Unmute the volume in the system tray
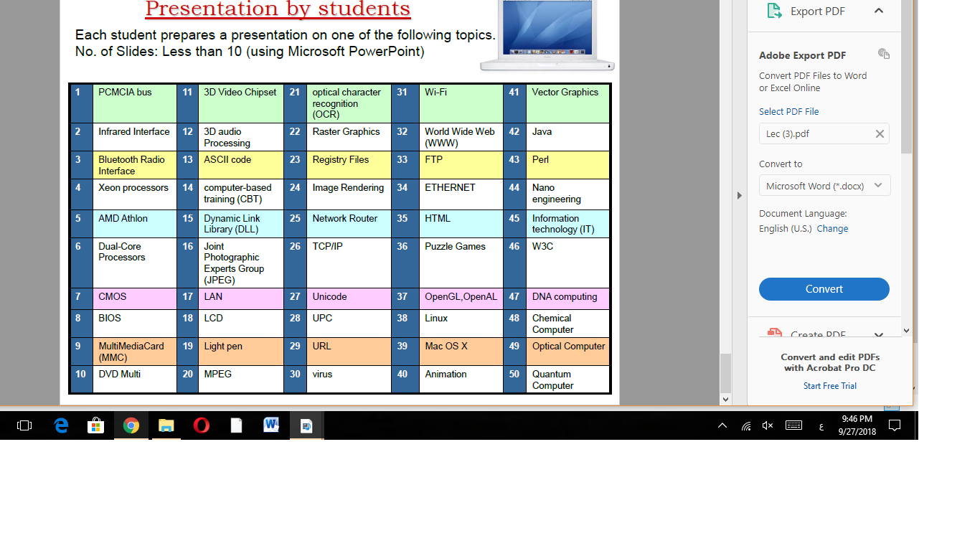Image resolution: width=980 pixels, height=551 pixels. point(767,425)
